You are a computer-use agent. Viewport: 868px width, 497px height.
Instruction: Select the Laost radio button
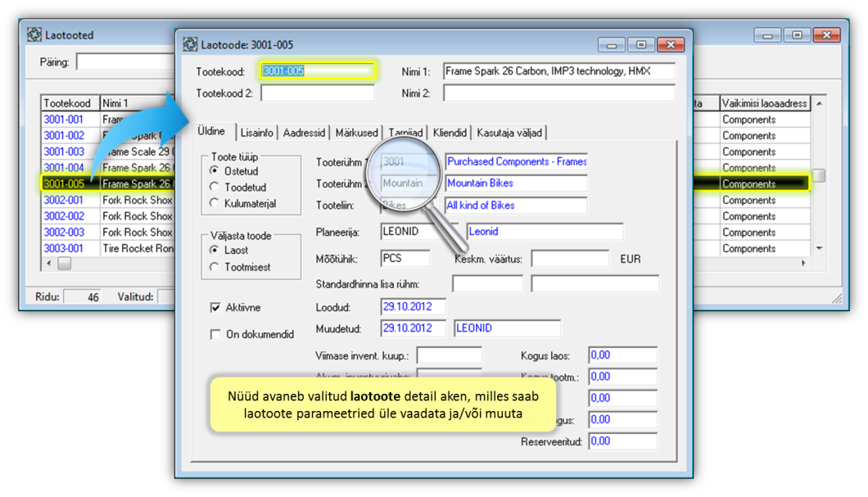pos(215,250)
